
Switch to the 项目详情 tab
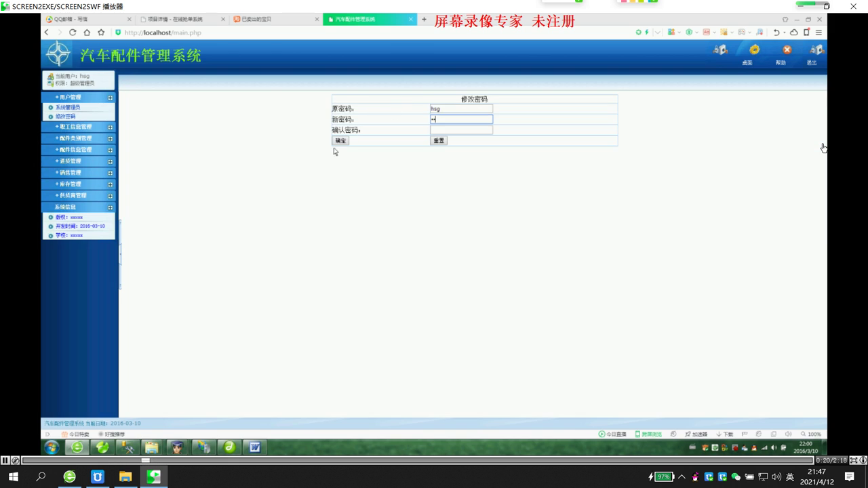tap(181, 19)
